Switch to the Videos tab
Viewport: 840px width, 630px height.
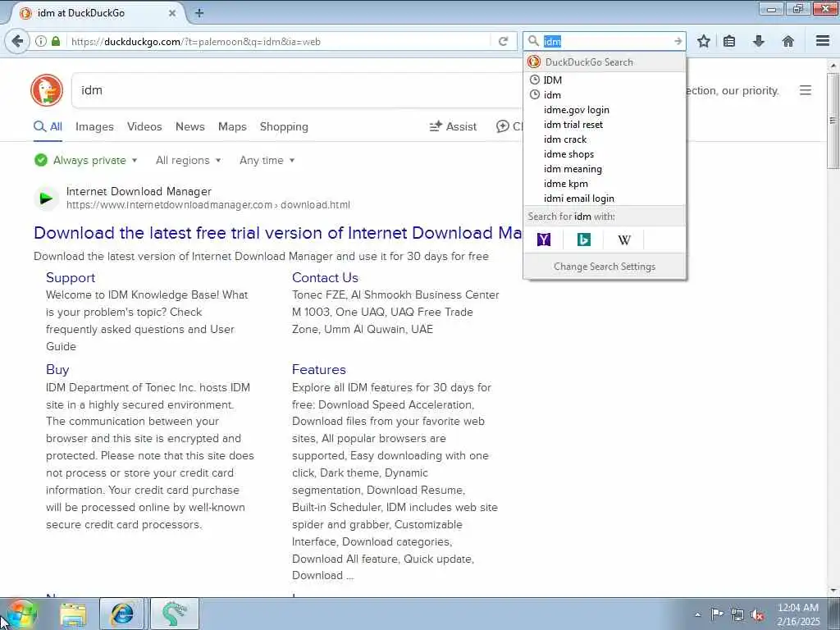coord(144,127)
